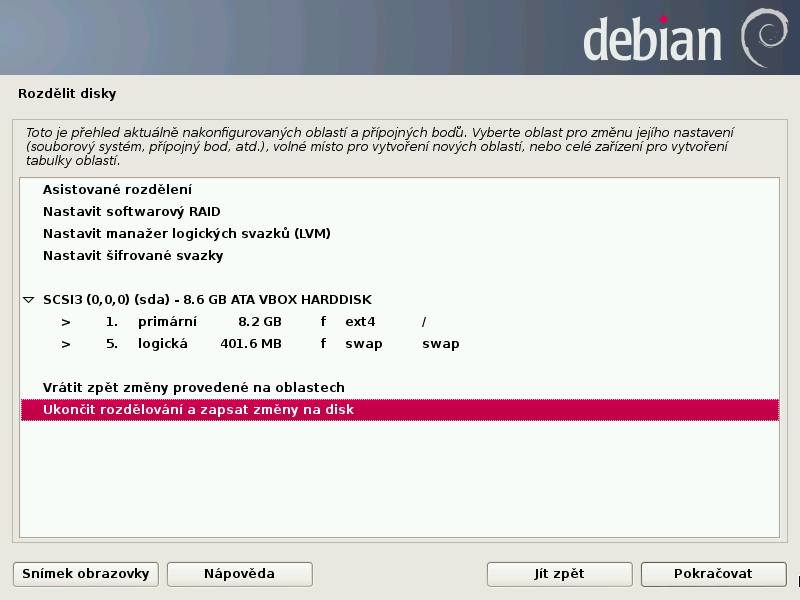Click the 'f' format flag beside swap partition
The height and width of the screenshot is (600, 800).
323,343
